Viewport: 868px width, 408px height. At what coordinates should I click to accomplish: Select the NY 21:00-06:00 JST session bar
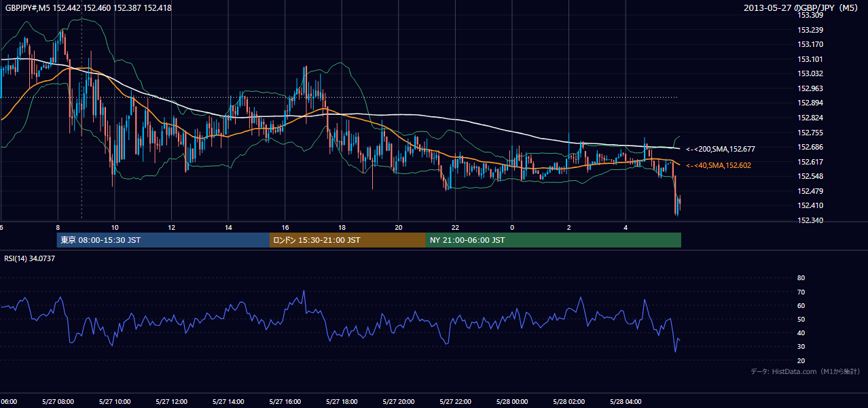point(554,240)
